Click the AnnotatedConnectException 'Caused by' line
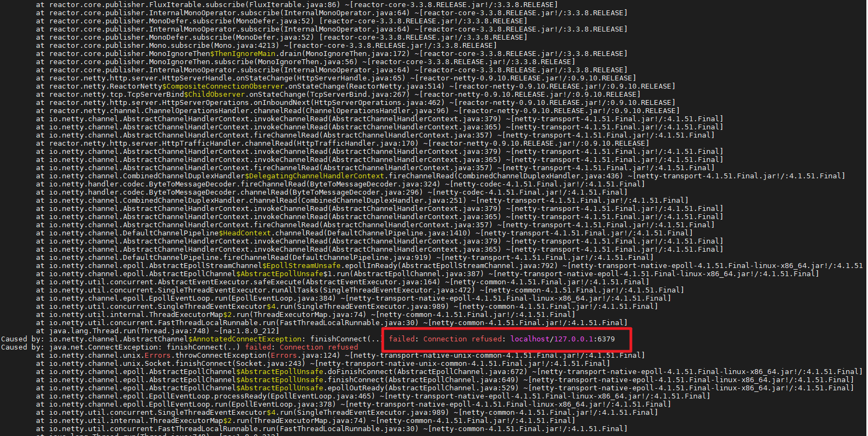Viewport: 868px width, 436px height. click(308, 339)
